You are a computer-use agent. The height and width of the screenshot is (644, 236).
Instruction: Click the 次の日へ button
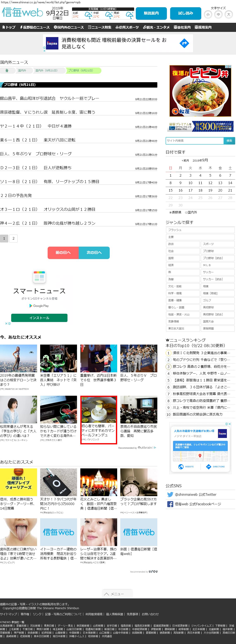94,252
